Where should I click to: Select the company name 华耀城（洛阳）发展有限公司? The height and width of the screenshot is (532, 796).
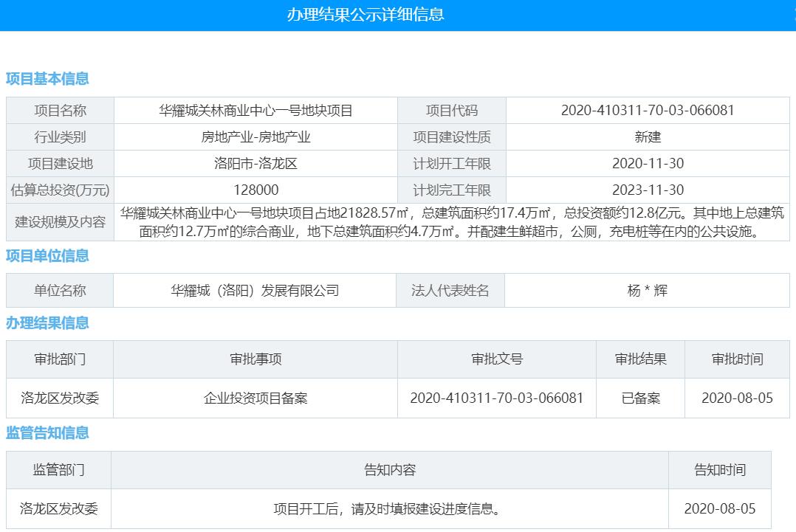click(x=253, y=290)
